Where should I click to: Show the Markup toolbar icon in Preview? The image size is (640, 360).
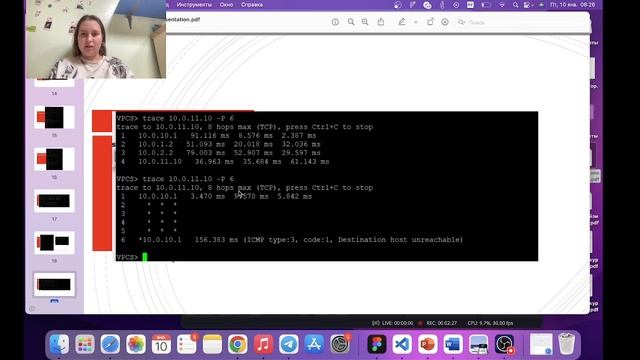(445, 22)
